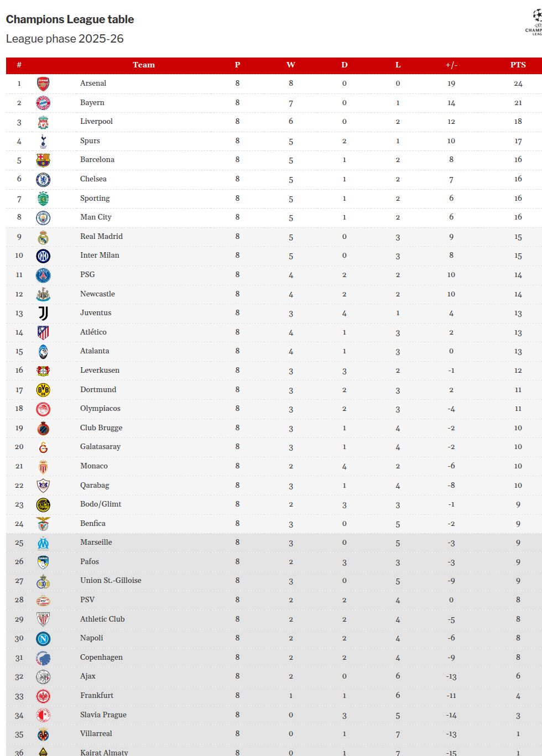Click the Inter Milan crest
This screenshot has width=542, height=756.
[43, 256]
